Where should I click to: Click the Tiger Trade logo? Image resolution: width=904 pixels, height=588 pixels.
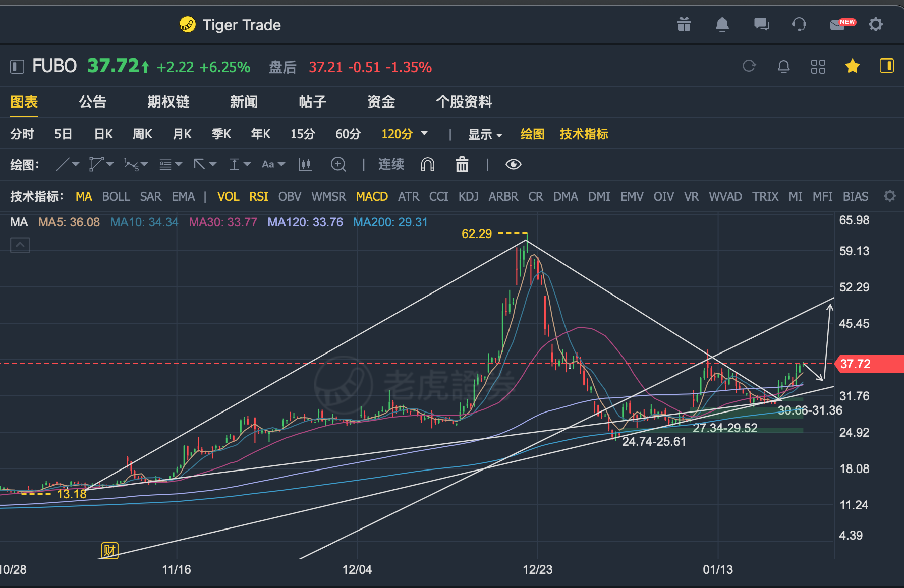[187, 24]
